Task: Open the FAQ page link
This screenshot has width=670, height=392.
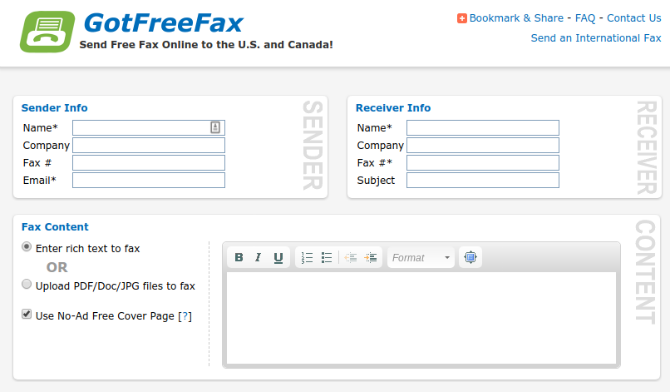Action: tap(585, 18)
